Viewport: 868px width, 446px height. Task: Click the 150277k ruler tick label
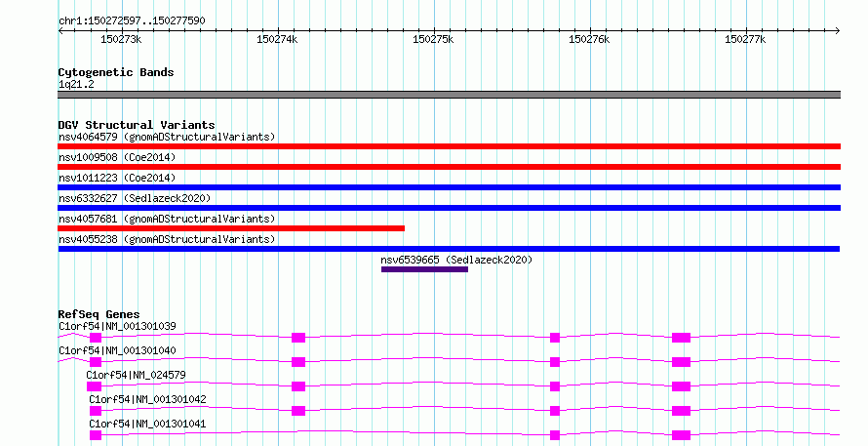click(745, 39)
